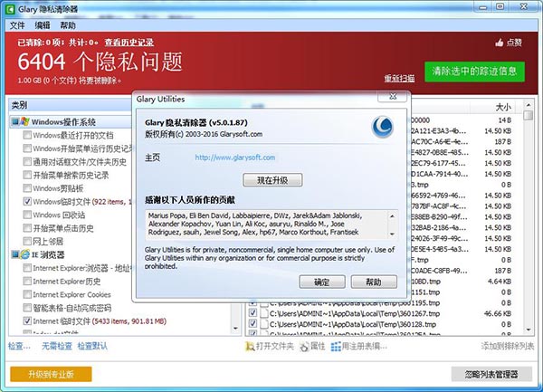
Task: Select the 4.64 KB size cell
Action: (500, 282)
